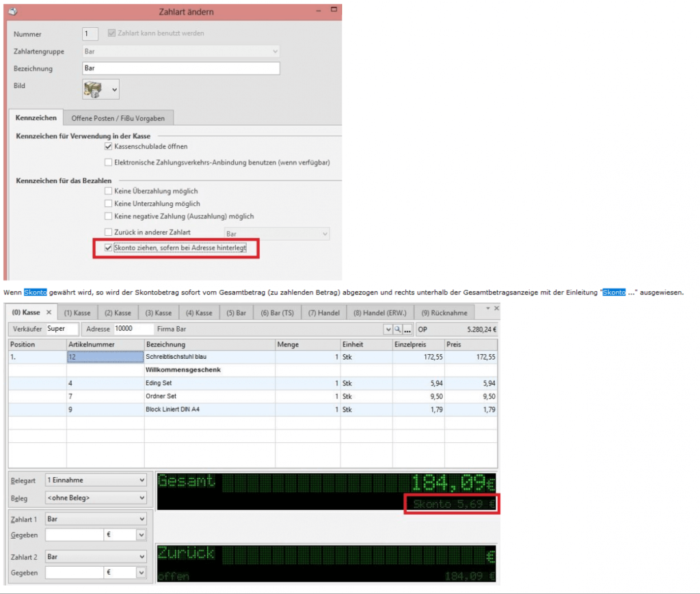Switch to Offene Posten / FiBu Vorgaben tab

point(119,118)
